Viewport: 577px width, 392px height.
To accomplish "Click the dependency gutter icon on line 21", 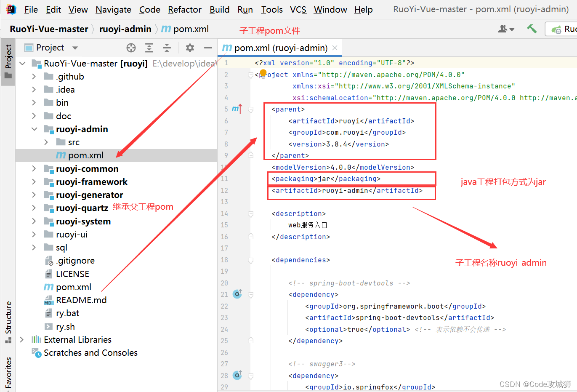I will (x=237, y=294).
